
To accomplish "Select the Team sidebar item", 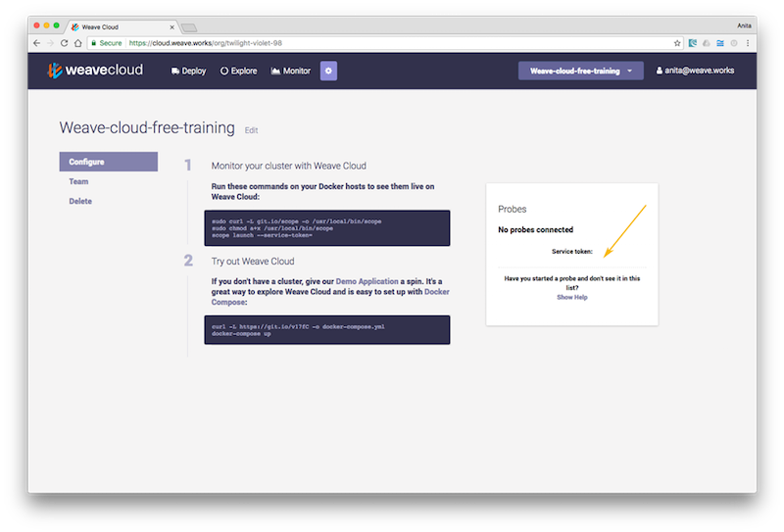I will [78, 181].
